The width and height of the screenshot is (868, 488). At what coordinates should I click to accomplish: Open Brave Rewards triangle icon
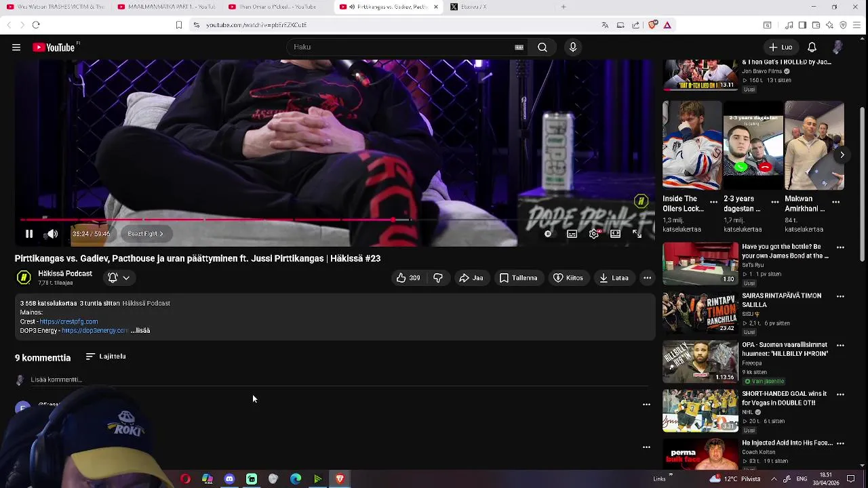coord(667,25)
